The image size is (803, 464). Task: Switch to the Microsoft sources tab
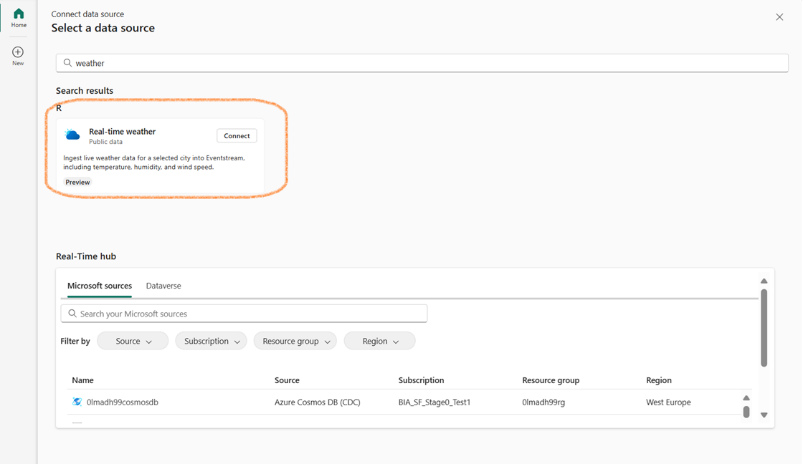99,286
